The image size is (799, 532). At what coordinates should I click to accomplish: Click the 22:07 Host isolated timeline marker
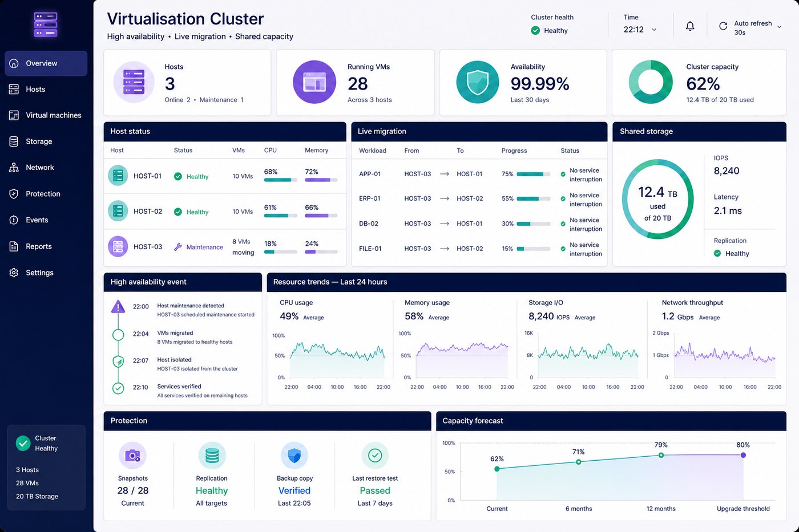118,362
